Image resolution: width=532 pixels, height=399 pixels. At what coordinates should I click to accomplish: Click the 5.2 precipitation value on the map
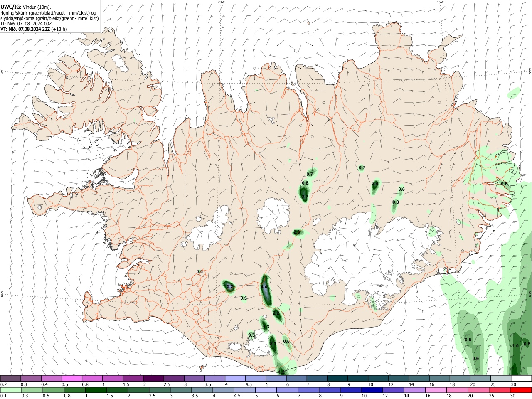pyautogui.click(x=230, y=287)
